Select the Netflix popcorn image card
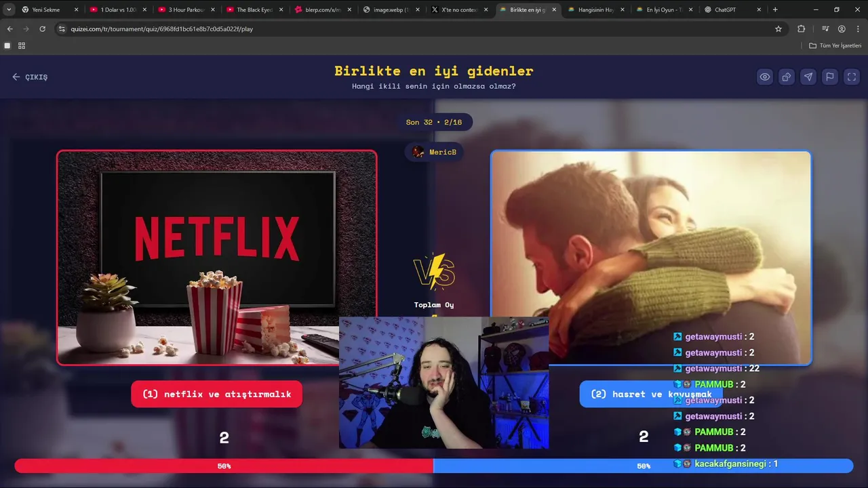Viewport: 868px width, 488px height. click(217, 258)
